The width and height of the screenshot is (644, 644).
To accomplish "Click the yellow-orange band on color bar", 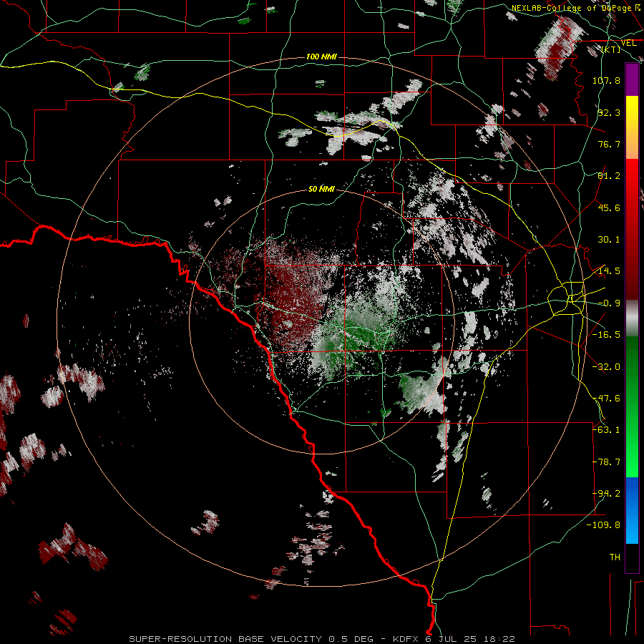I will tap(632, 128).
